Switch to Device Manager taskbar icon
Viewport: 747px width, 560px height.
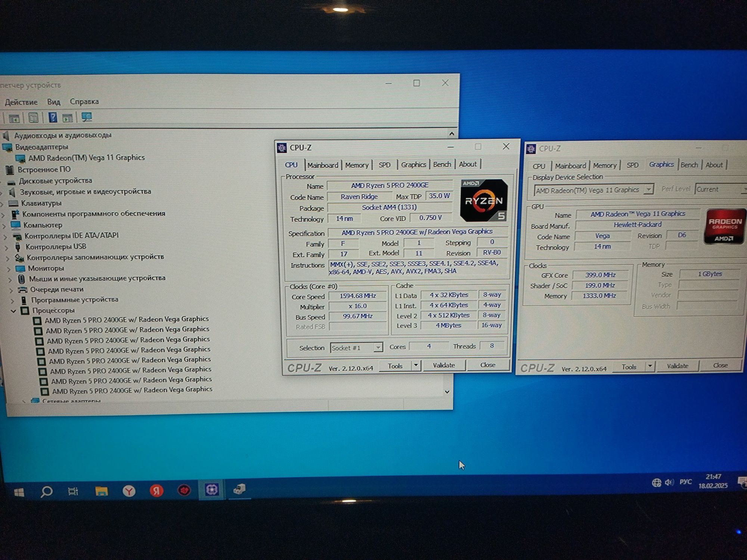coord(239,489)
